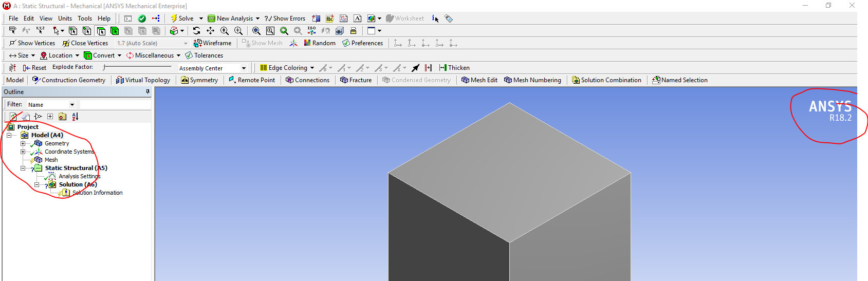Click the Outline filter text field
This screenshot has width=868, height=281.
tap(115, 105)
